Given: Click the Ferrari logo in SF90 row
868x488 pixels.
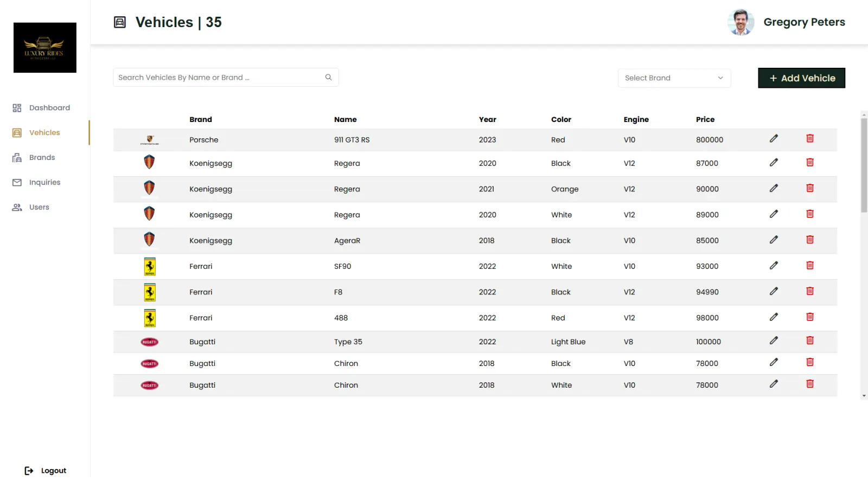Looking at the screenshot, I should (x=150, y=267).
